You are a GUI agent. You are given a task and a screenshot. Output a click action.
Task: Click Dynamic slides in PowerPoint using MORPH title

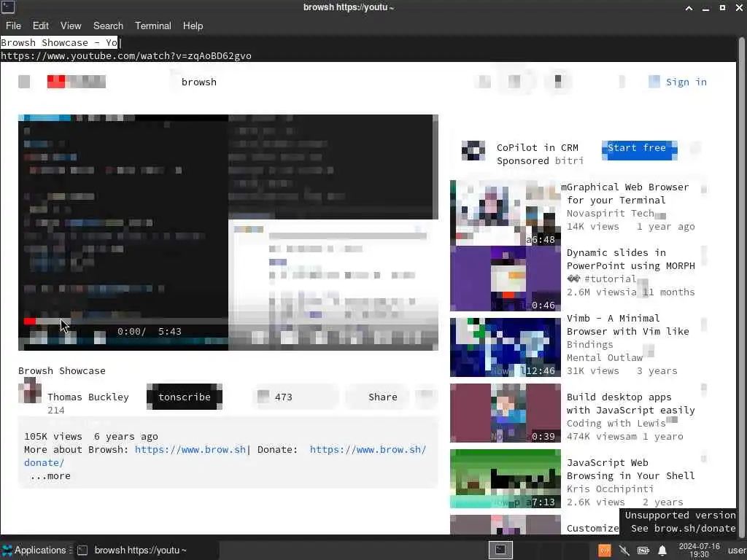tap(631, 259)
